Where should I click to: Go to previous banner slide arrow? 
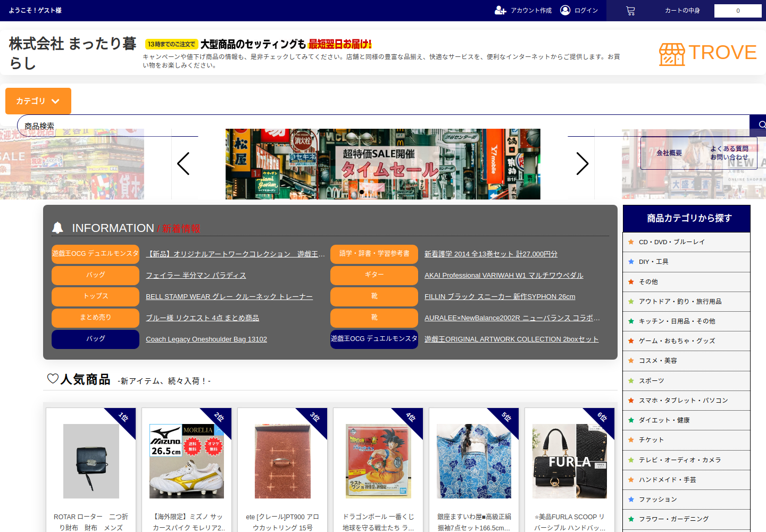(184, 164)
